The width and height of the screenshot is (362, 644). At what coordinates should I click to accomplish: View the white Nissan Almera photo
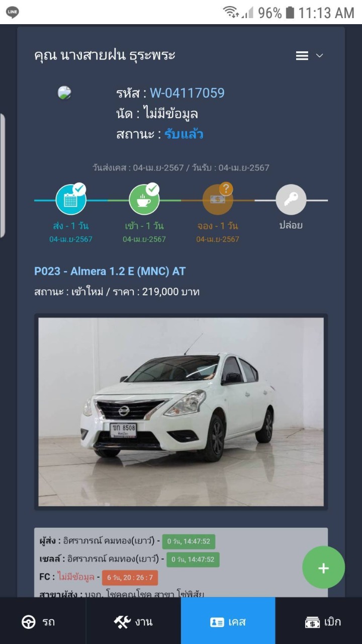[181, 412]
